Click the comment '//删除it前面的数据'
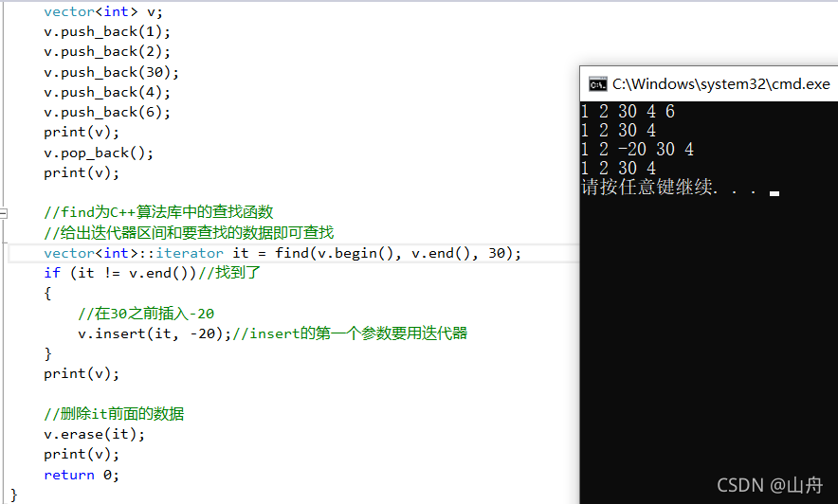 [x=114, y=414]
